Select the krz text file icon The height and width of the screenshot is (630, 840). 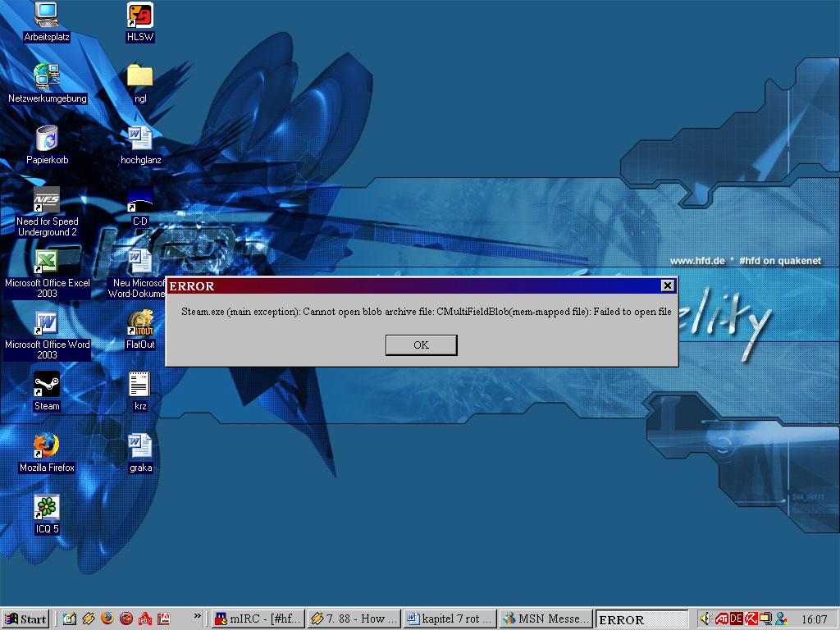point(139,391)
